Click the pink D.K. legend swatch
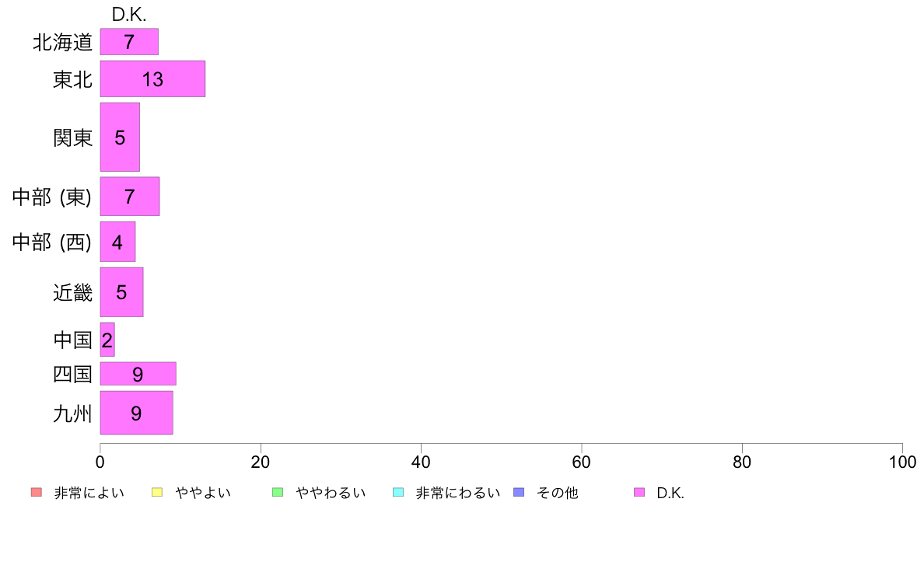This screenshot has height=572, width=924. click(639, 493)
